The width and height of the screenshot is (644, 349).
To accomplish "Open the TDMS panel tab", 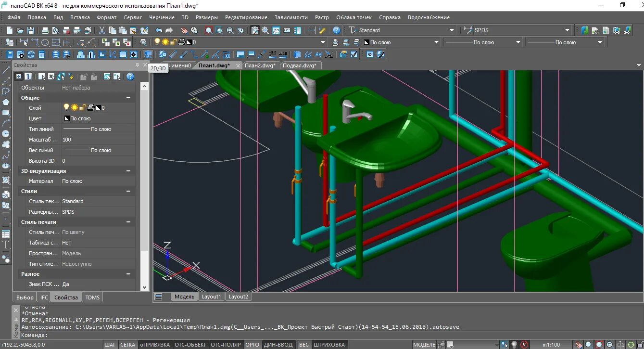I will pos(92,297).
